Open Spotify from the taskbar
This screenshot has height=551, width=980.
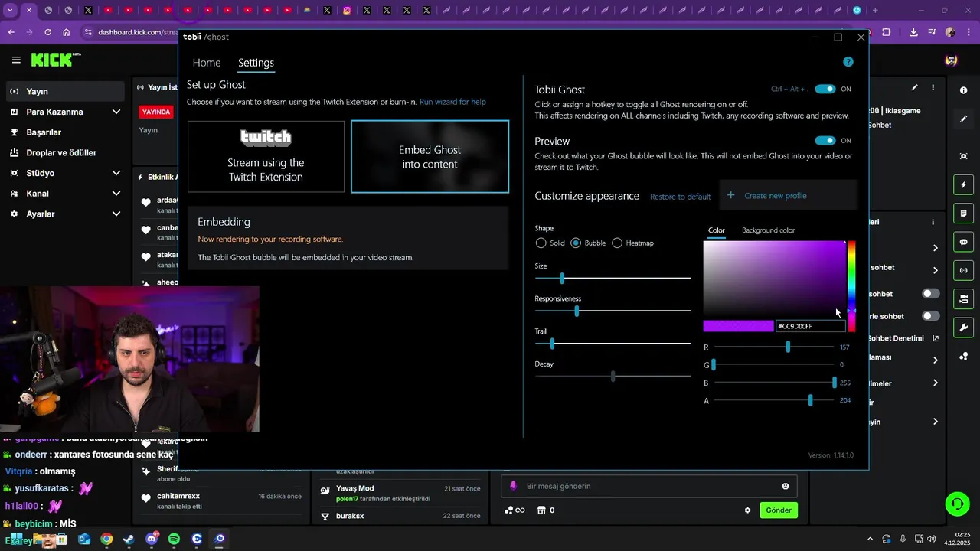[174, 539]
